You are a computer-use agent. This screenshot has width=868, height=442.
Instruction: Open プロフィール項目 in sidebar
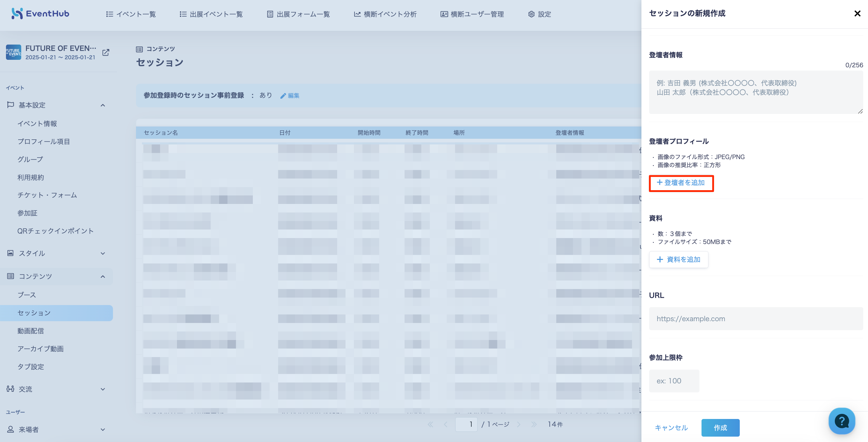click(44, 142)
